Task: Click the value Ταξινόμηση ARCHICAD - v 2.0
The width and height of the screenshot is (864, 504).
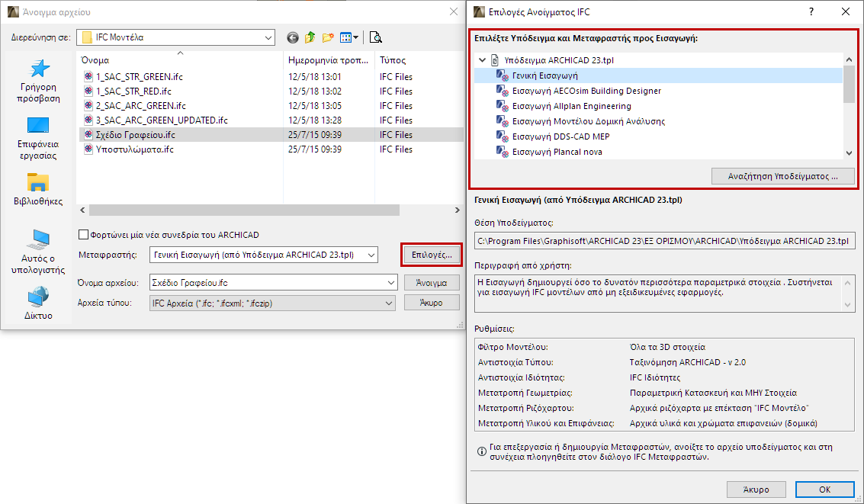Action: (x=688, y=362)
